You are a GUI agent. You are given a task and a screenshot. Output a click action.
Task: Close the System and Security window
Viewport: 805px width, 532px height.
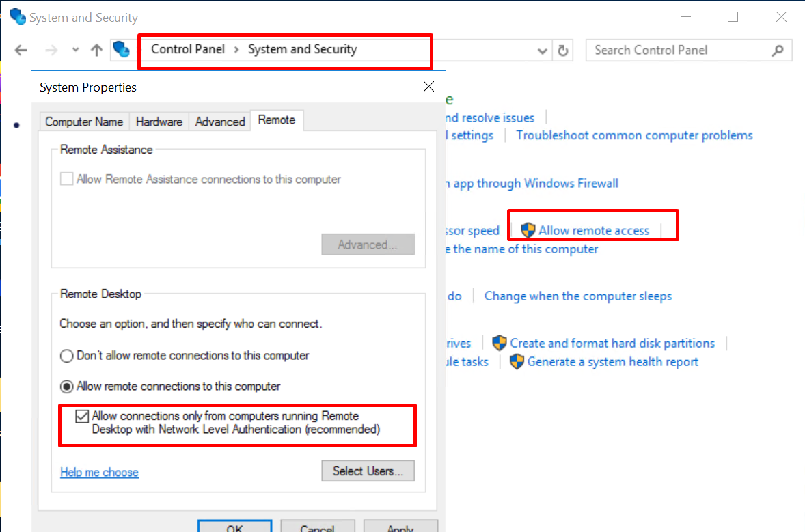pos(781,17)
